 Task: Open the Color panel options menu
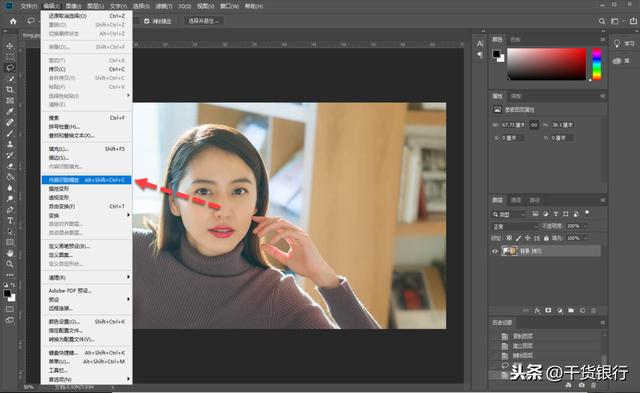602,39
